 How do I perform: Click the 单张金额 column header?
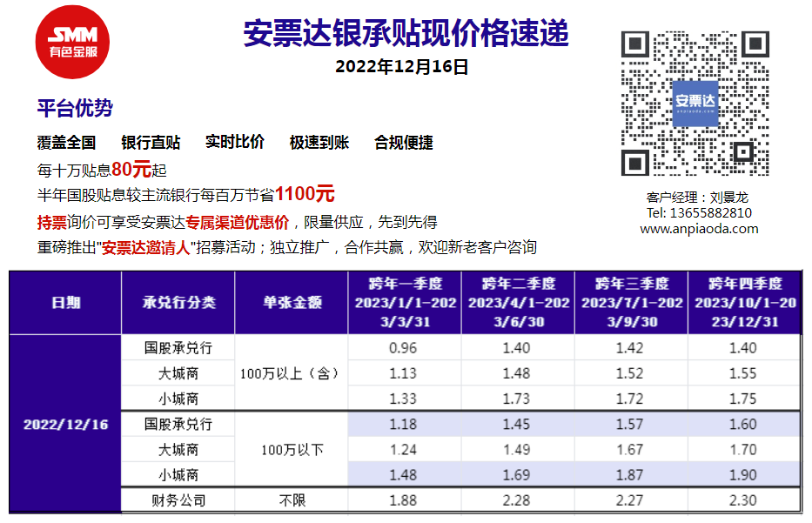coord(292,303)
